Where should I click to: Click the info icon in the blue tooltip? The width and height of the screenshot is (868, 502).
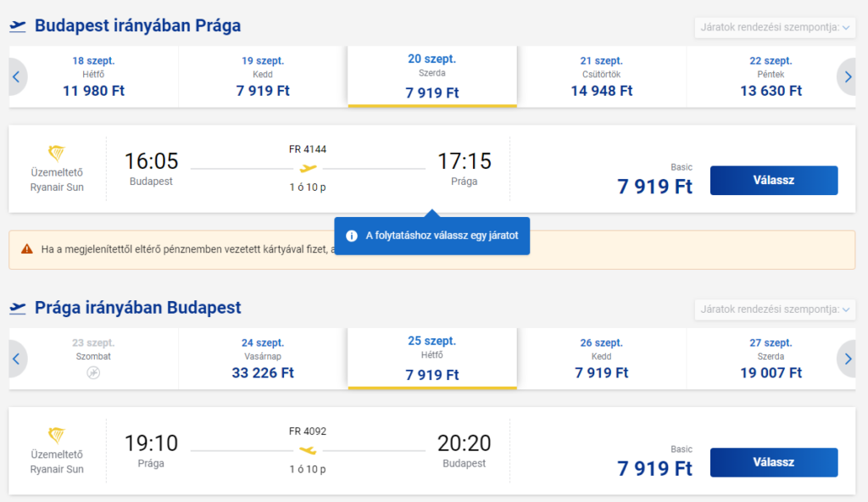[x=352, y=236]
